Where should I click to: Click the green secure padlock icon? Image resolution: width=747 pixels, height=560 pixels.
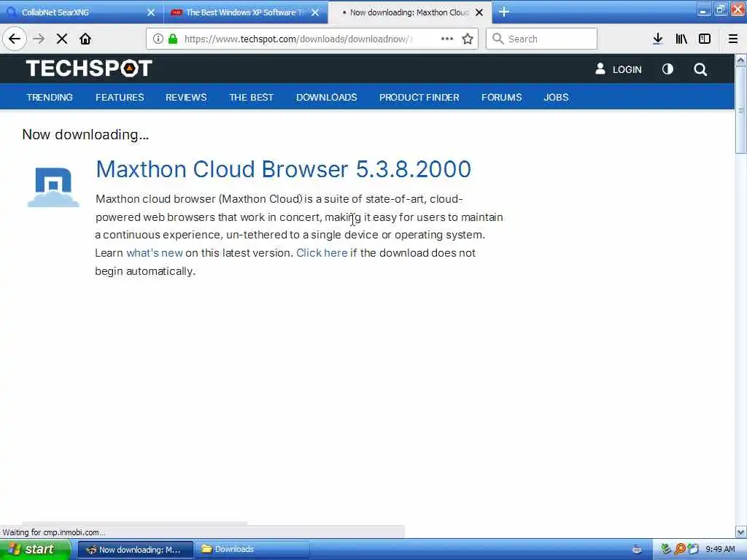pyautogui.click(x=174, y=39)
